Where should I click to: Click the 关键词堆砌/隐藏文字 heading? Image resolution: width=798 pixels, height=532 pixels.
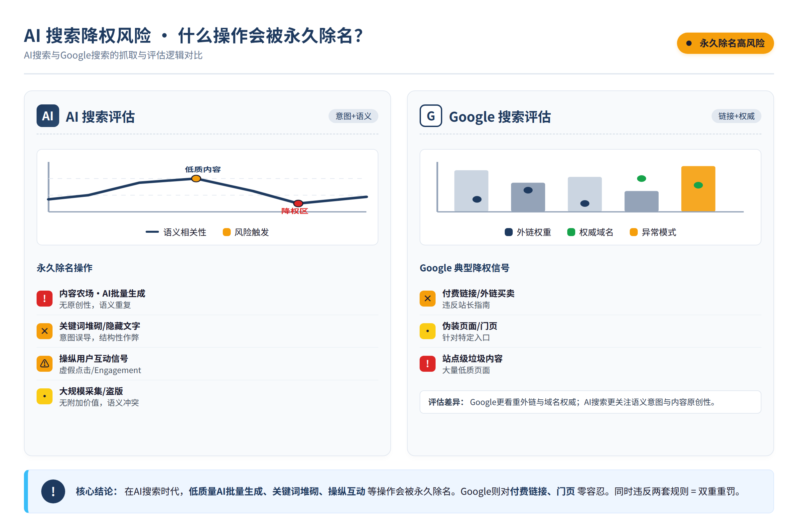point(100,326)
